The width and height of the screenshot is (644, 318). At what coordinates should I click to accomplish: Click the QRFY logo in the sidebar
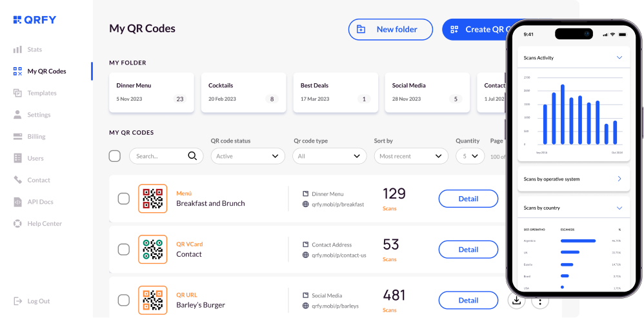[x=35, y=20]
